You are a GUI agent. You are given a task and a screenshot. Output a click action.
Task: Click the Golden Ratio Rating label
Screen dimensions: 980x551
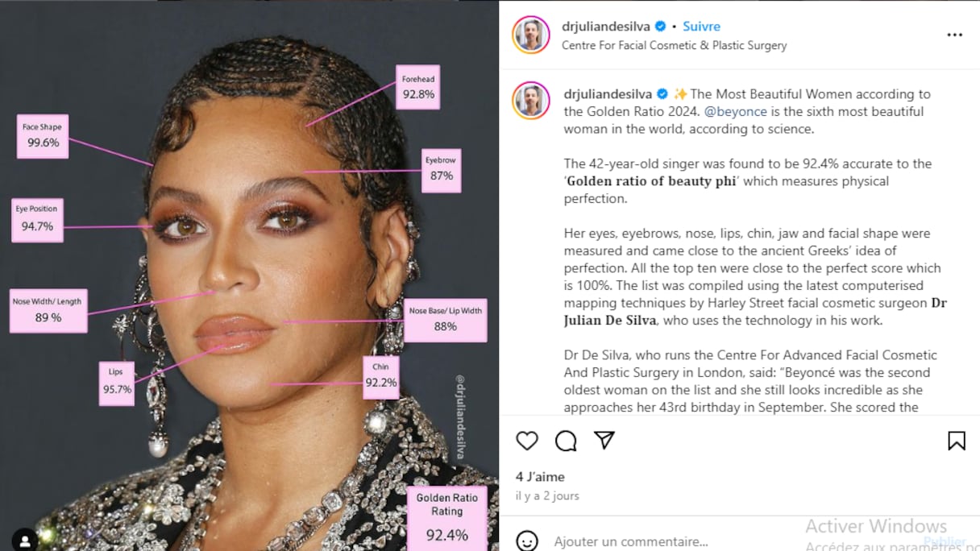tap(446, 504)
